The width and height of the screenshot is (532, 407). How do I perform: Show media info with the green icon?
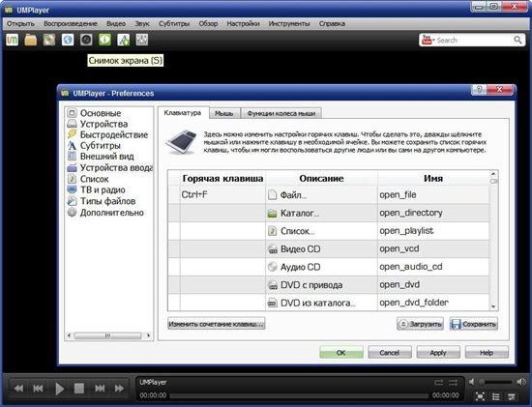tap(104, 40)
